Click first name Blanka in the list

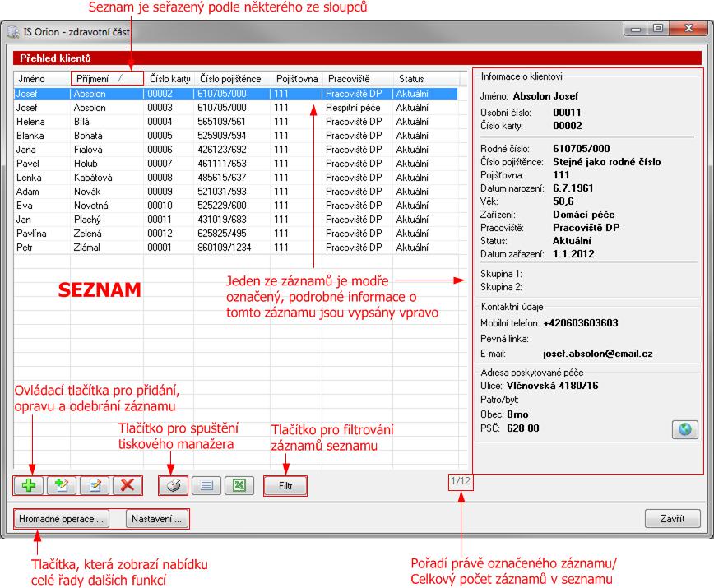point(30,136)
